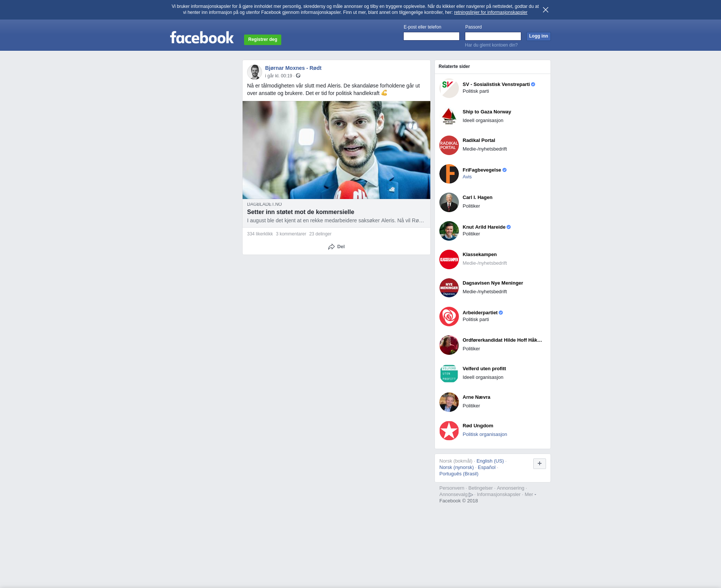Click the Facebook logo
The height and width of the screenshot is (588, 721).
(x=202, y=37)
